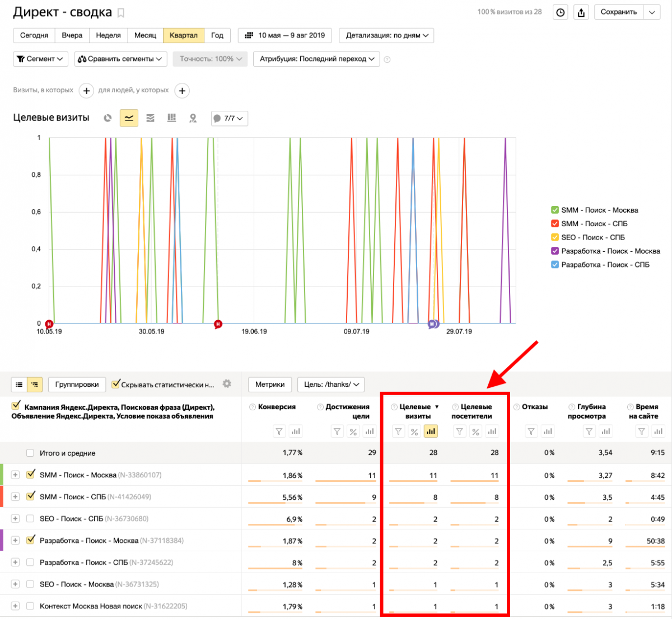The image size is (672, 619).
Task: Switch to the stacked area chart icon
Action: click(x=150, y=118)
